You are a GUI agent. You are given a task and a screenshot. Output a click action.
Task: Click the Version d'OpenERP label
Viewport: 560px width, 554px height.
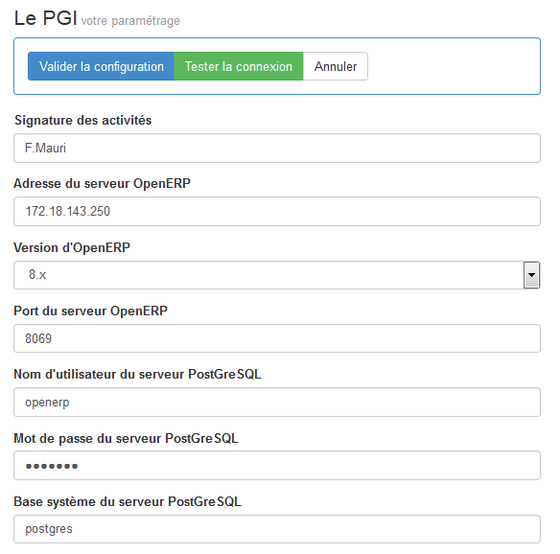coord(72,248)
